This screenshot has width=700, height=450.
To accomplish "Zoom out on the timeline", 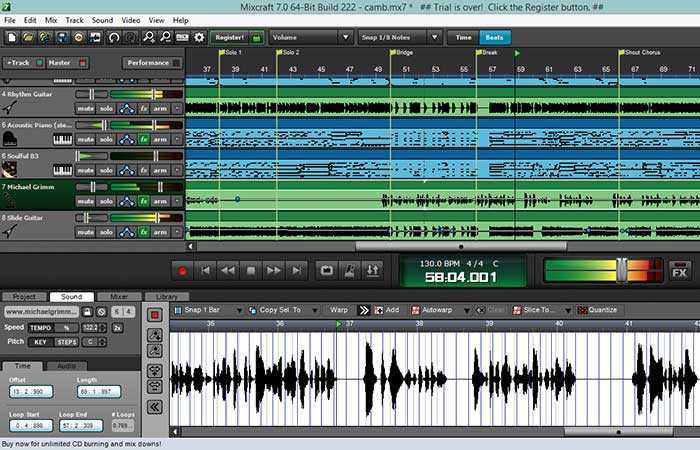I will pos(165,38).
